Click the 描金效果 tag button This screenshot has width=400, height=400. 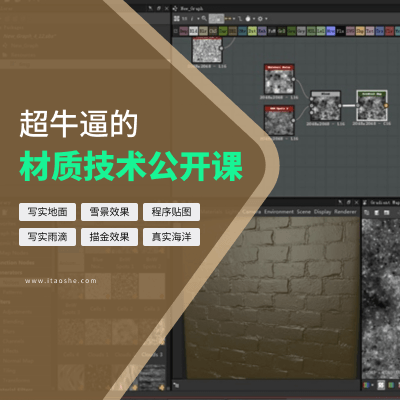pyautogui.click(x=109, y=237)
